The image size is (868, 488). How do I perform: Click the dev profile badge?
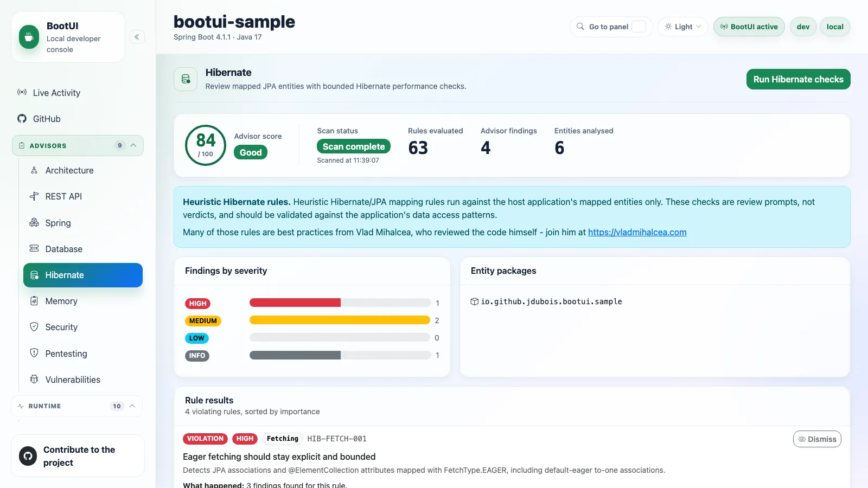point(803,27)
